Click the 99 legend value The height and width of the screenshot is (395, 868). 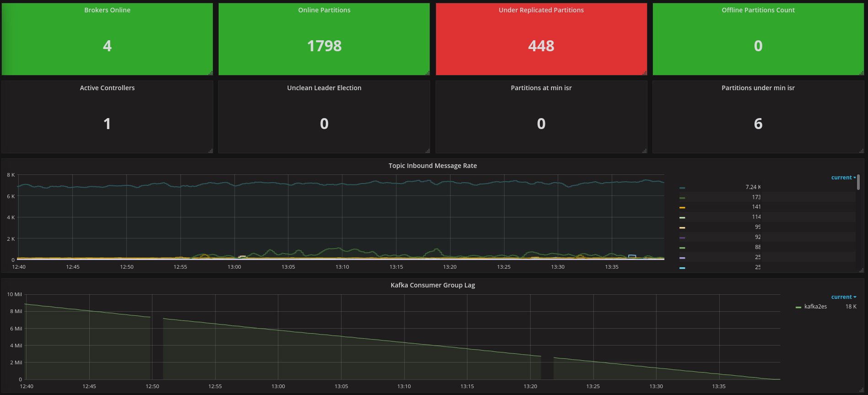point(758,227)
